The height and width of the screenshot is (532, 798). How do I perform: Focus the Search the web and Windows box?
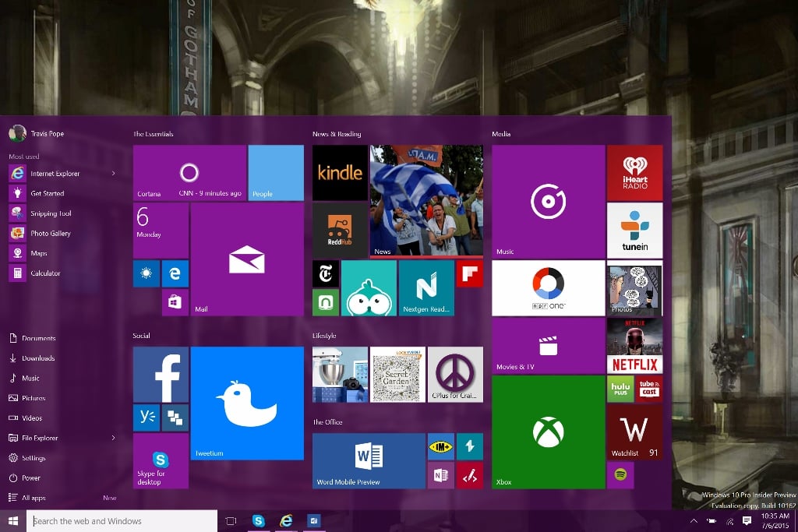tap(122, 521)
